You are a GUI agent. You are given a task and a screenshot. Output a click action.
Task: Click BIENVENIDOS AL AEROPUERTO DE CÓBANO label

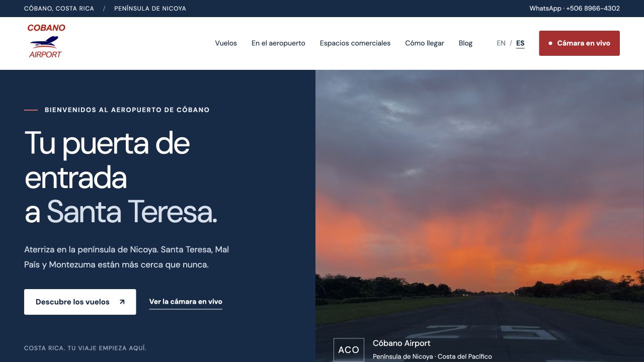click(x=127, y=110)
